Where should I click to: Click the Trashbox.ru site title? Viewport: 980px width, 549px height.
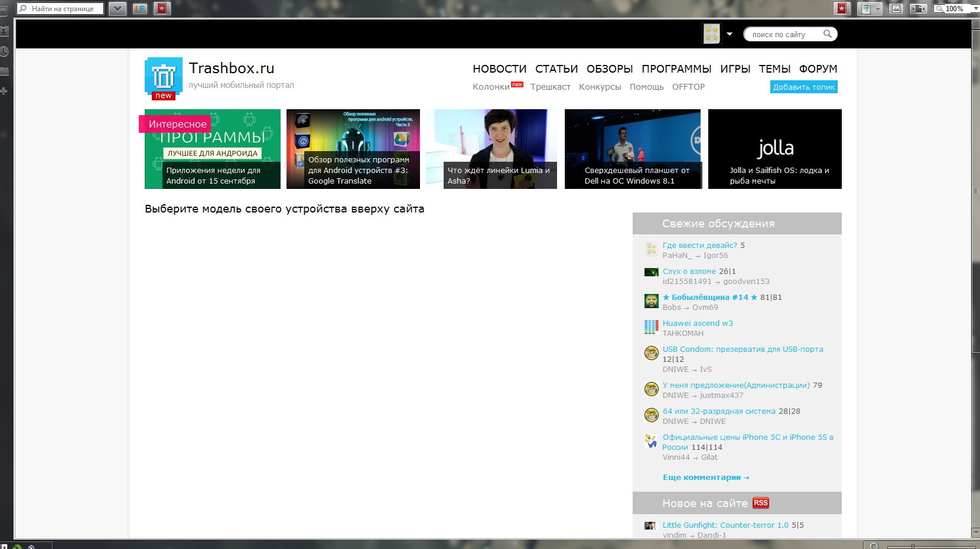[x=232, y=68]
